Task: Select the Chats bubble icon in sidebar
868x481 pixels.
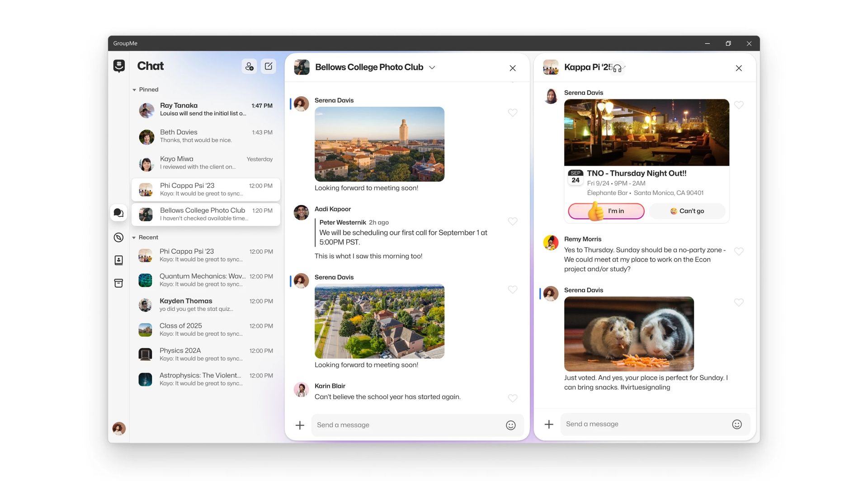Action: point(118,212)
